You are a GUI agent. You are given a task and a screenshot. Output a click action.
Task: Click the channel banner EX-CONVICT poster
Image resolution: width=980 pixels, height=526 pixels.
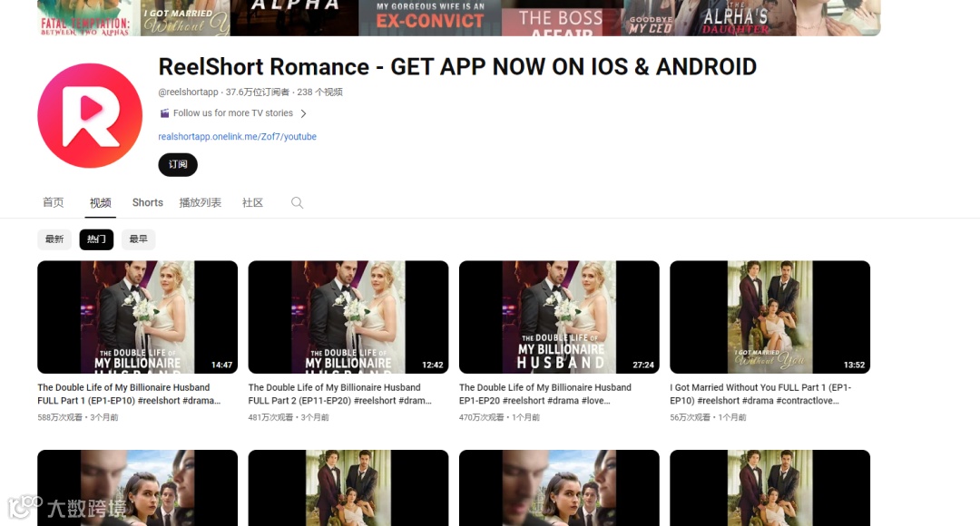tap(430, 17)
